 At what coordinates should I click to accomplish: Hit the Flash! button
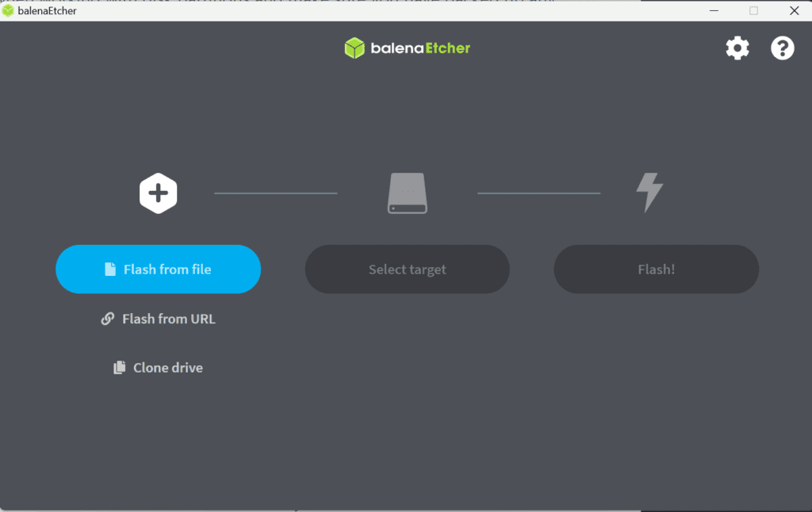656,269
